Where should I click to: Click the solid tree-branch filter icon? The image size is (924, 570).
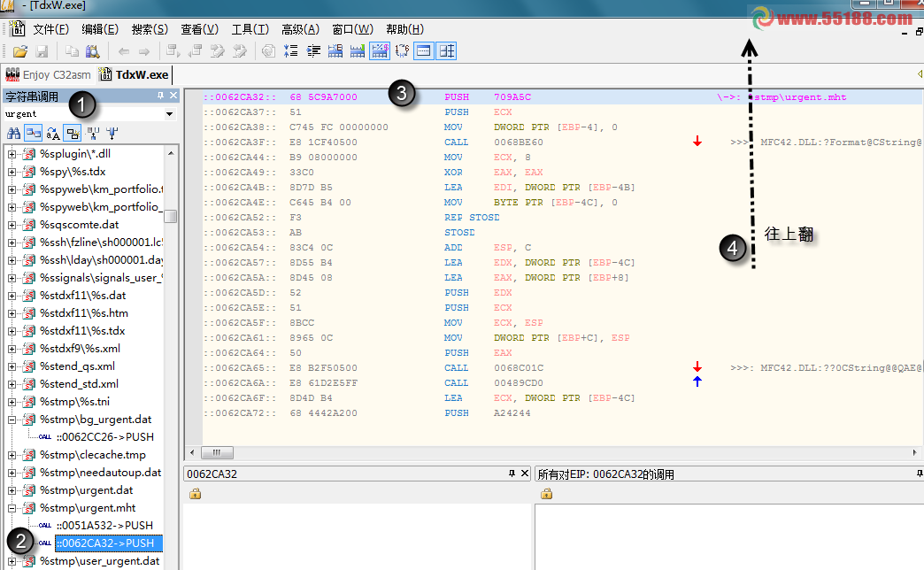point(112,134)
